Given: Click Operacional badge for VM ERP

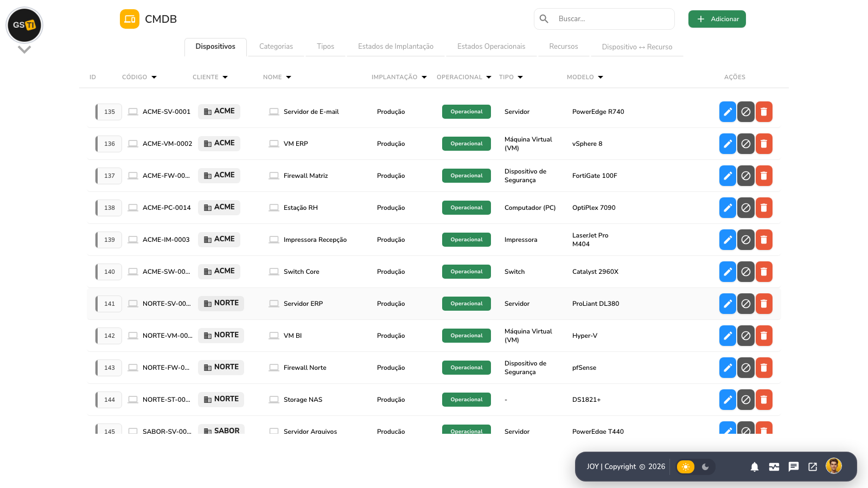Looking at the screenshot, I should click(x=467, y=144).
